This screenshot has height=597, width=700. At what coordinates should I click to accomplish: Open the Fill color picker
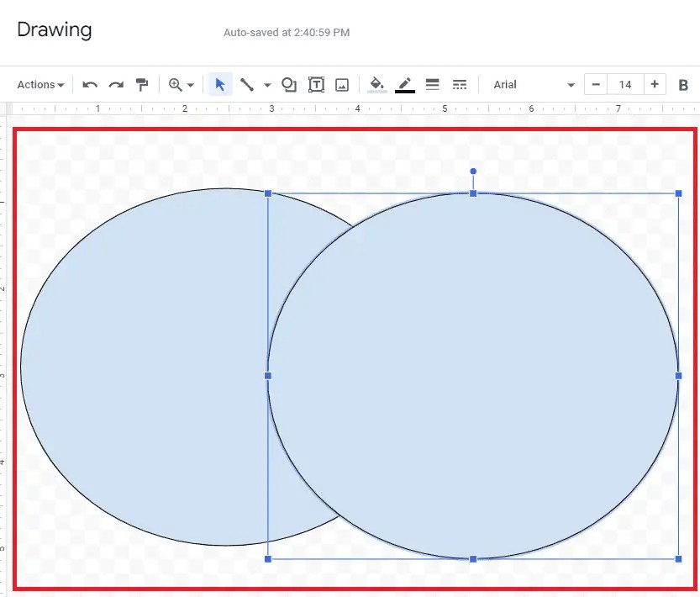(376, 84)
